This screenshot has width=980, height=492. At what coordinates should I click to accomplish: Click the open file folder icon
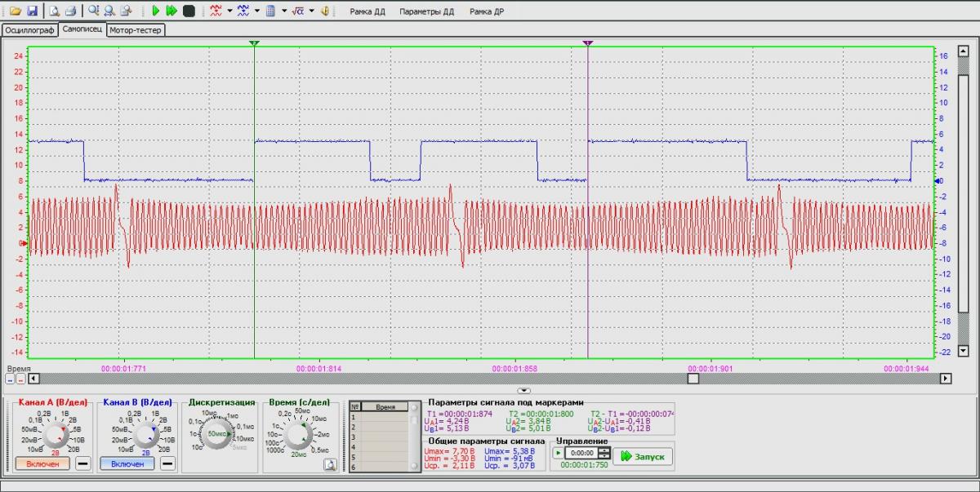pyautogui.click(x=16, y=11)
